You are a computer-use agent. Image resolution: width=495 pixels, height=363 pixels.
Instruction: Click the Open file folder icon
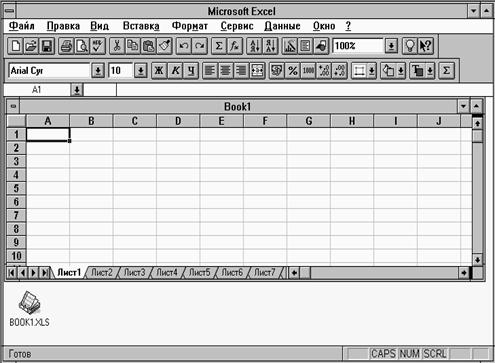click(31, 46)
